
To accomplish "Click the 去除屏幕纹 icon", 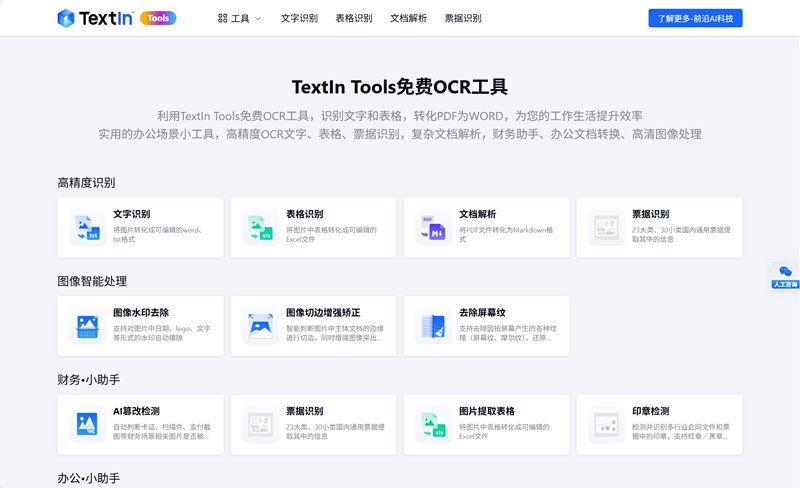I will point(433,326).
